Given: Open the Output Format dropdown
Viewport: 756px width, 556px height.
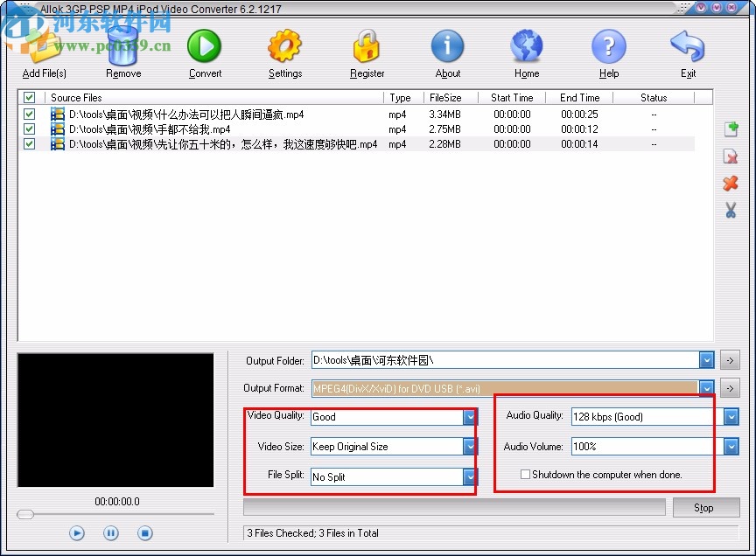Looking at the screenshot, I should pyautogui.click(x=707, y=387).
